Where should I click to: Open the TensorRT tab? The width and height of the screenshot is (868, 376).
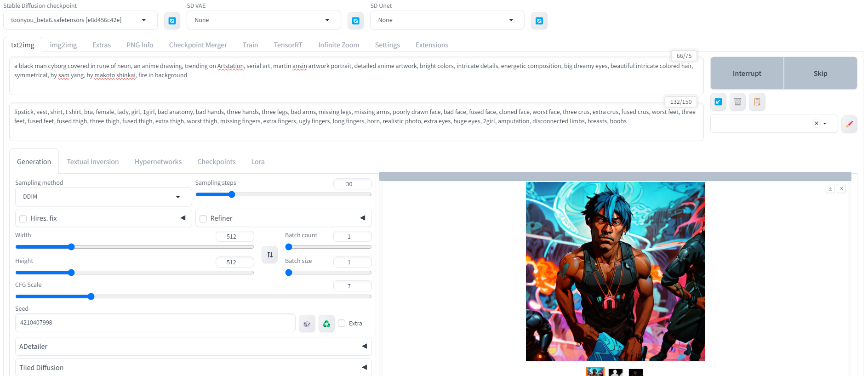(x=288, y=45)
